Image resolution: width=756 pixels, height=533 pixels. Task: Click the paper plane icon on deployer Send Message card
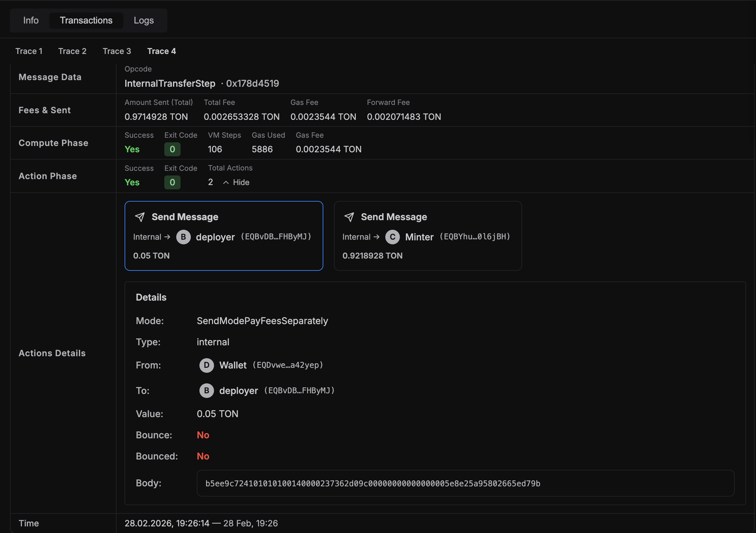tap(140, 217)
